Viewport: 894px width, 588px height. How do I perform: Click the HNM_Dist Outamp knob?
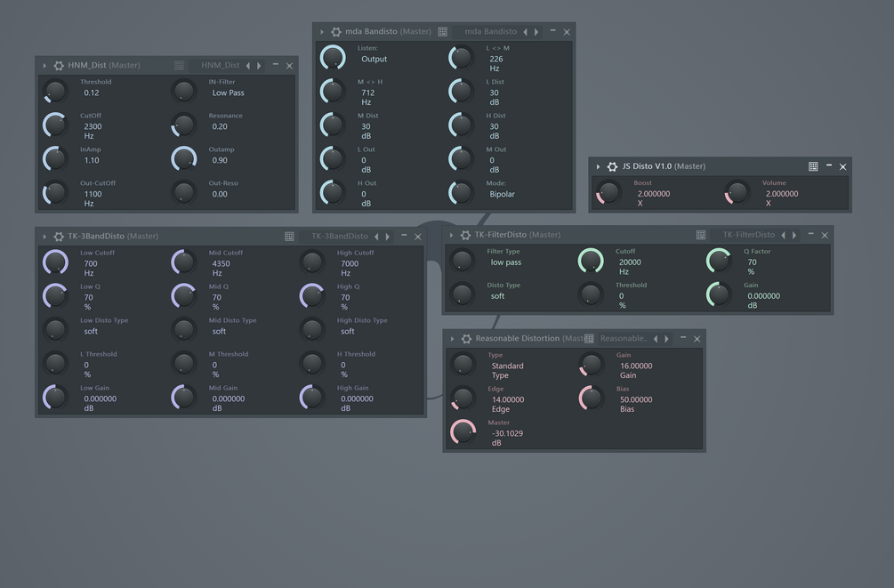tap(183, 158)
